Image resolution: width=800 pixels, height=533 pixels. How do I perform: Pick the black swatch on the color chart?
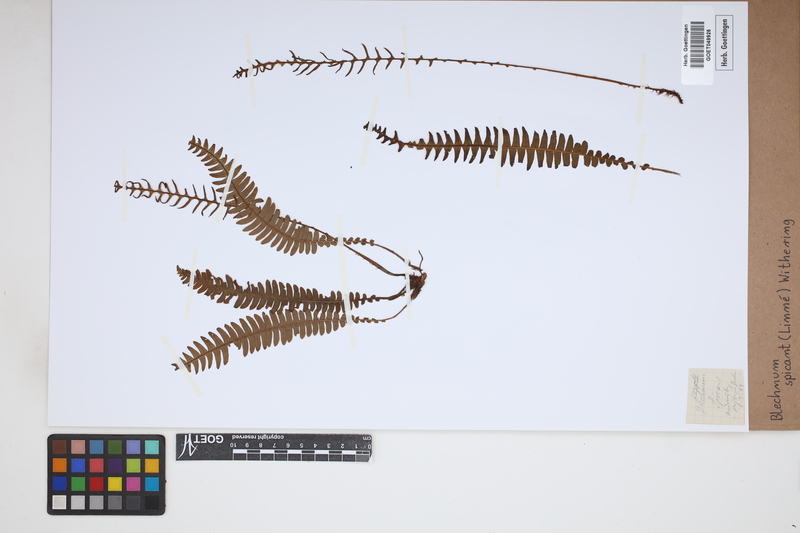[151, 502]
